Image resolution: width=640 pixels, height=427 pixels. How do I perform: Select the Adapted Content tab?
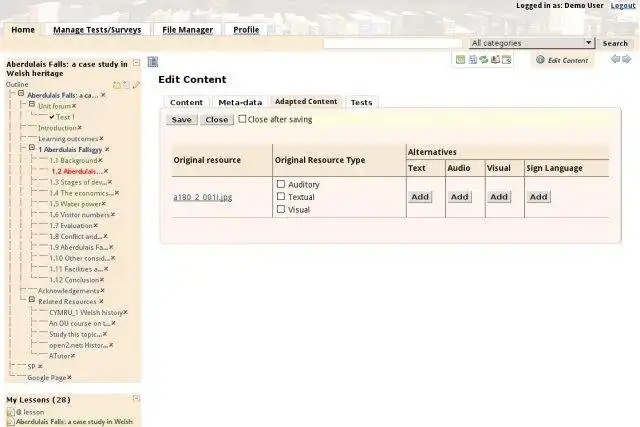306,101
